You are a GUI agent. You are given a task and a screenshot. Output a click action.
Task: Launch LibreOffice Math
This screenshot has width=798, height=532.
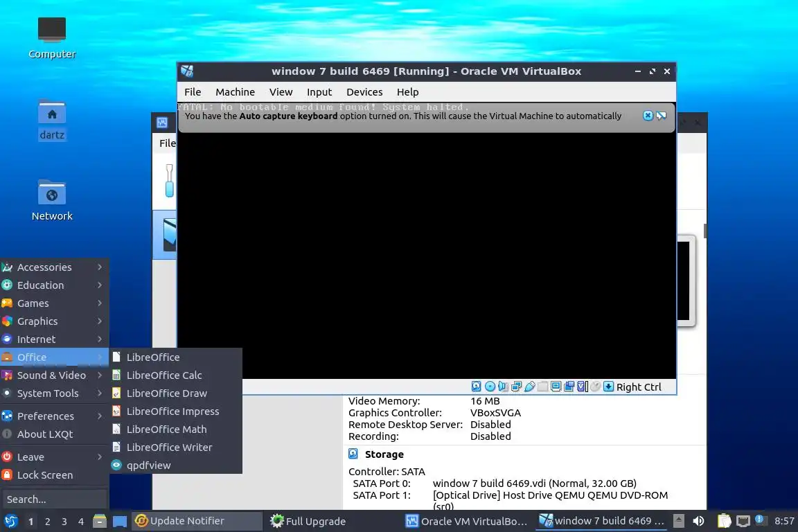(x=175, y=429)
